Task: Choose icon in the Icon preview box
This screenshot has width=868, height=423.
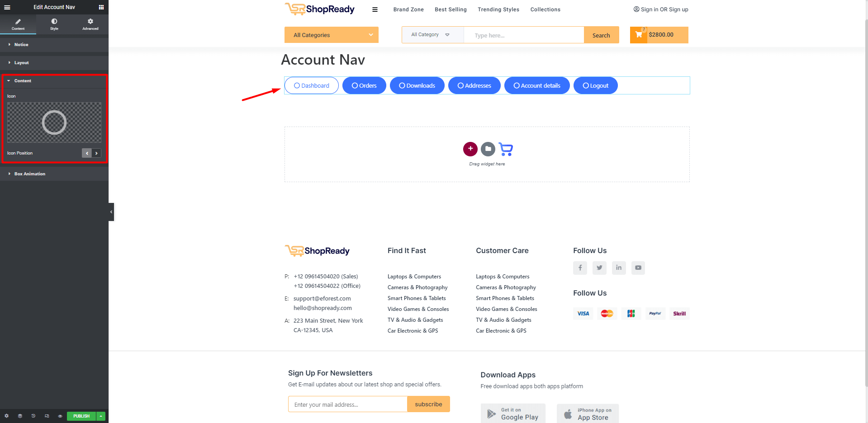Action: [54, 122]
